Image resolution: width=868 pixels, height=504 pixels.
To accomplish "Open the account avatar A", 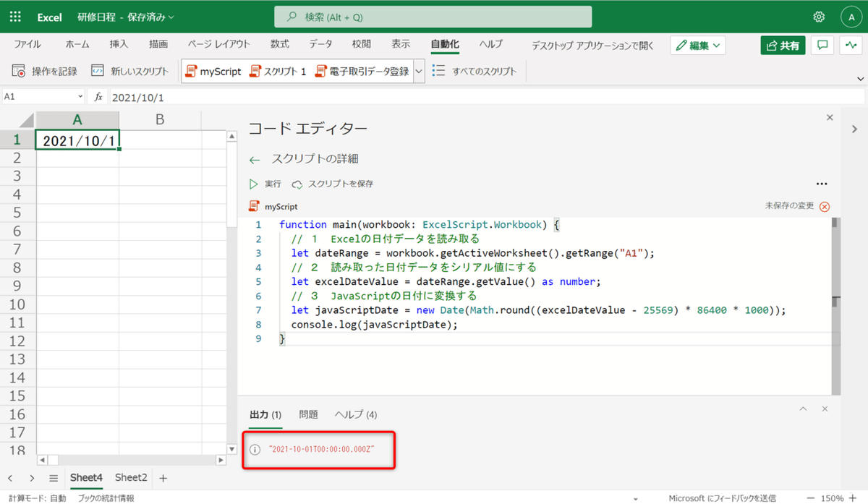I will coord(851,17).
